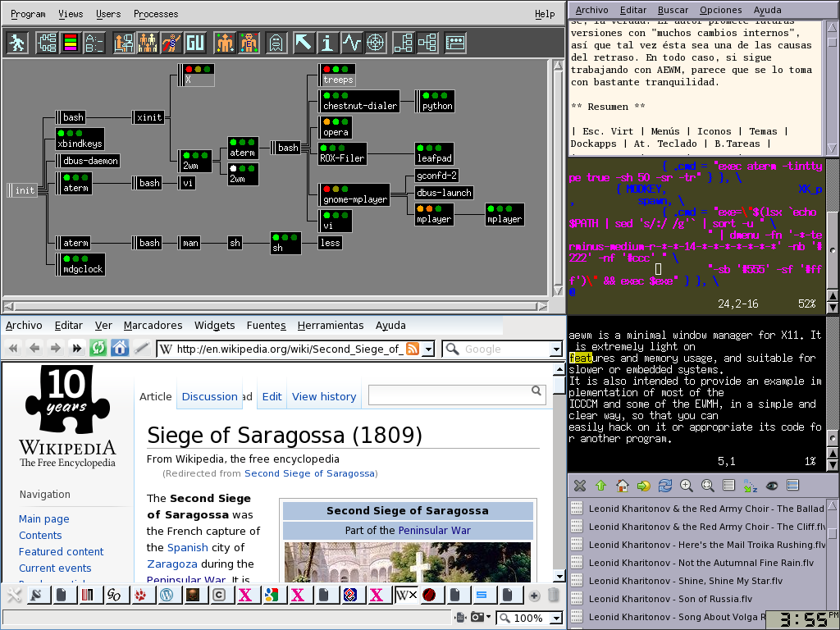Click the A-Z sort icon in ROX-Filer

[x=750, y=486]
